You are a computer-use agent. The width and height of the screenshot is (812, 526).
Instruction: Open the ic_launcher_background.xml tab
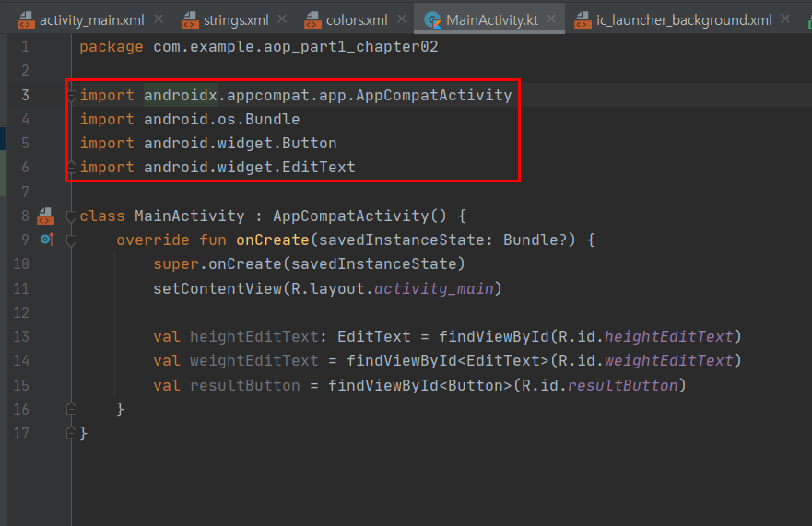pyautogui.click(x=684, y=20)
